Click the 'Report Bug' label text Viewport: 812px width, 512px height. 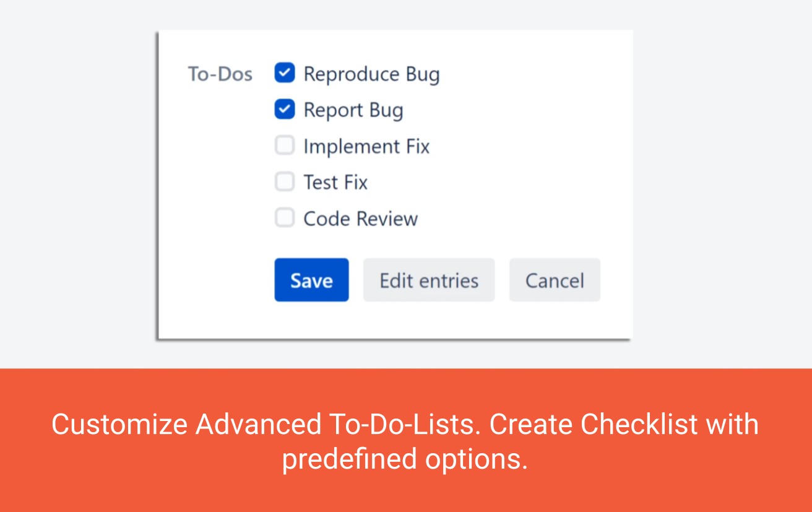[353, 110]
